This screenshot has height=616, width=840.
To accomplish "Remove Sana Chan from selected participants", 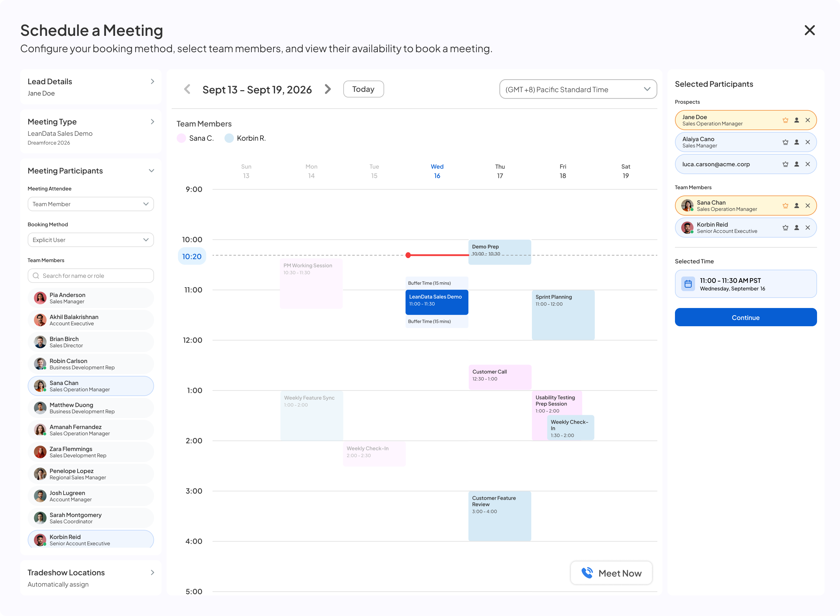I will 808,206.
